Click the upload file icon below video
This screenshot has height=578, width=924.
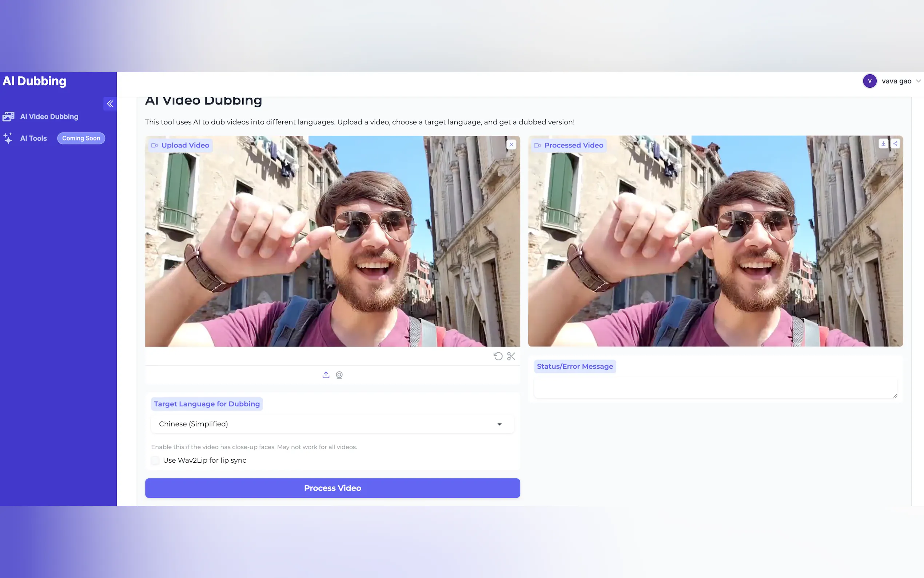(x=326, y=375)
